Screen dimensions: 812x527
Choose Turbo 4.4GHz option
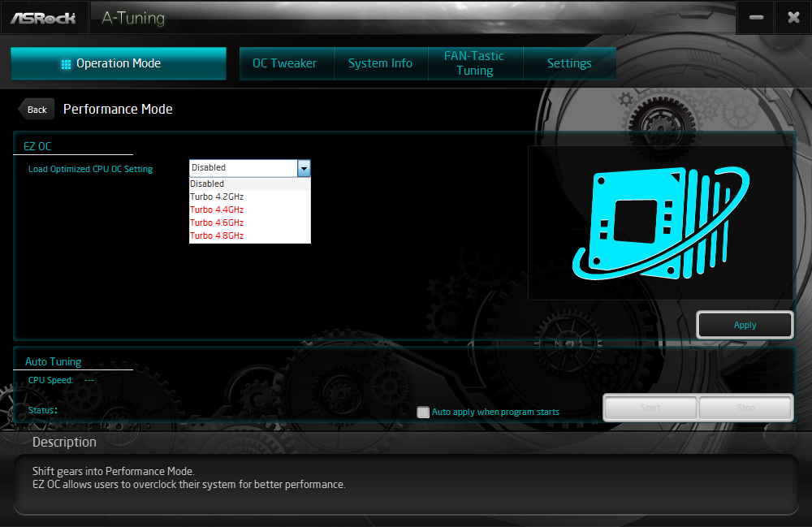pyautogui.click(x=250, y=210)
